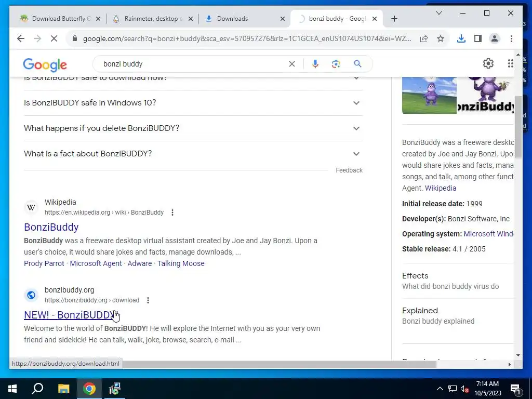Open the BonziBuddy logo thumbnail
Viewport: 532px width, 399px height.
pos(486,96)
